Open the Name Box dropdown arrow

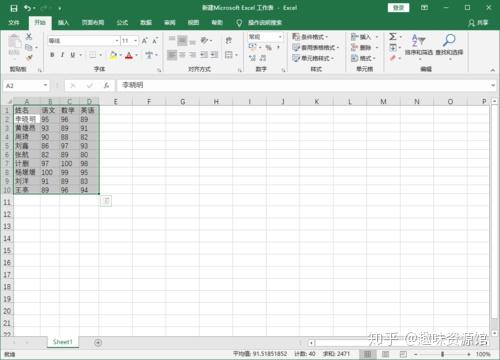point(45,85)
